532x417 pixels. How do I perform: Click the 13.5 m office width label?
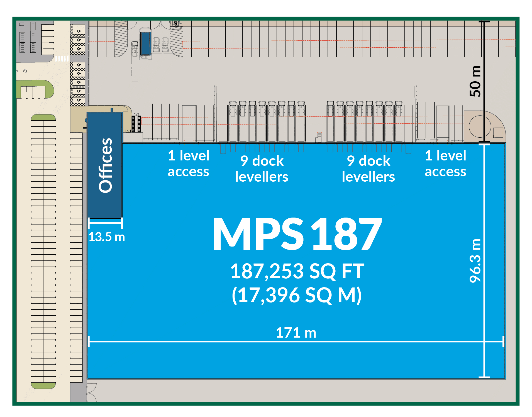(107, 237)
